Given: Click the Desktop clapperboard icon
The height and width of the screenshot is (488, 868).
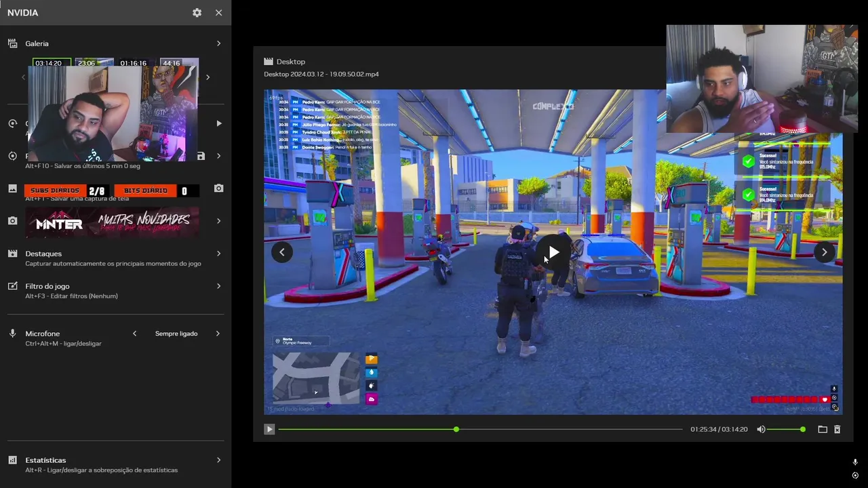Looking at the screenshot, I should [269, 62].
